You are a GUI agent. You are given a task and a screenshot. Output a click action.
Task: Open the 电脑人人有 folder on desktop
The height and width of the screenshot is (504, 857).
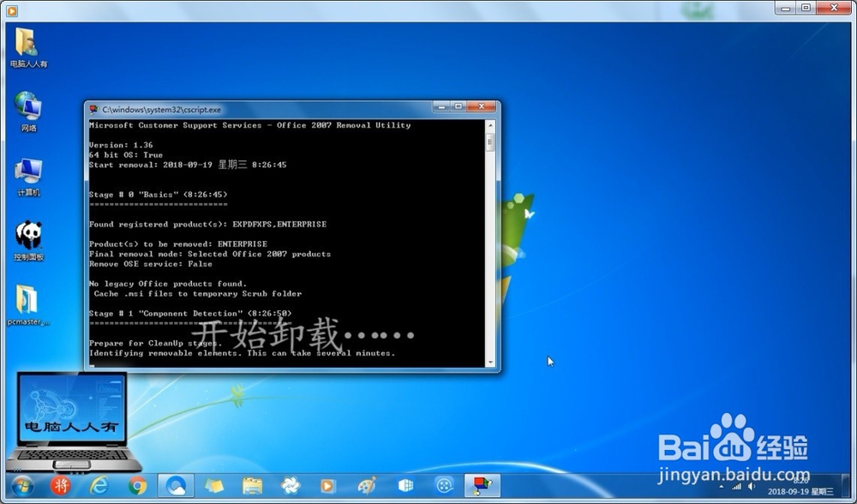(28, 47)
